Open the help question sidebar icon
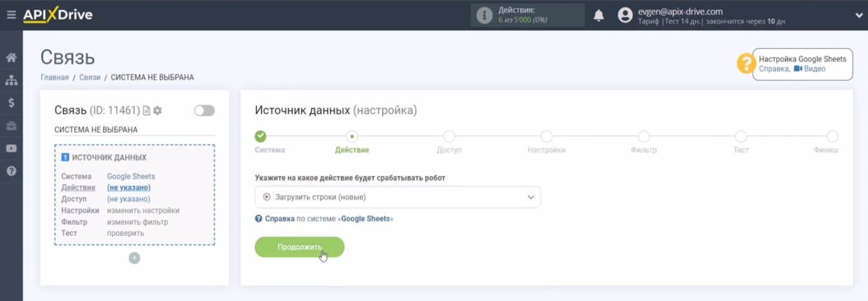The width and height of the screenshot is (868, 301). point(11,171)
